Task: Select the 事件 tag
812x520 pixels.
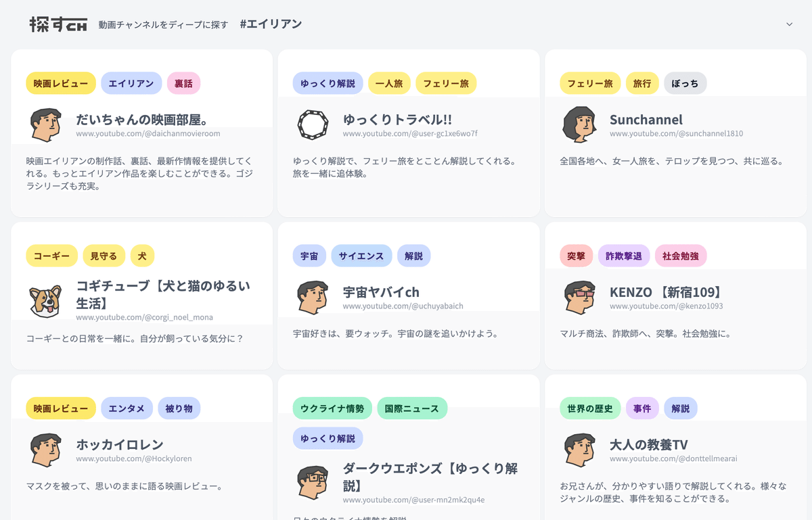Action: (642, 408)
